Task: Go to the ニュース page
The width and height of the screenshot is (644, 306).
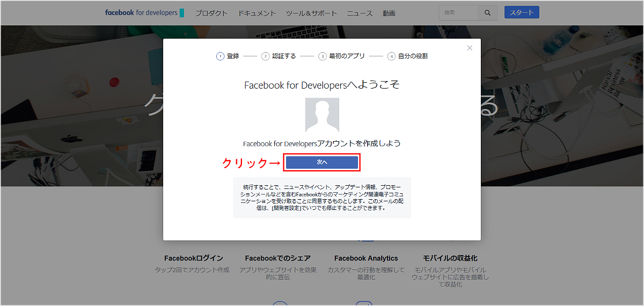Action: coord(360,13)
